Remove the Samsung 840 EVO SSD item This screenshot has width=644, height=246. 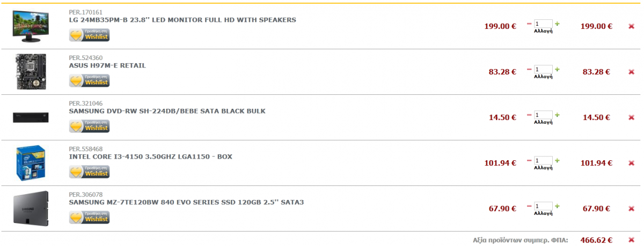click(x=631, y=208)
